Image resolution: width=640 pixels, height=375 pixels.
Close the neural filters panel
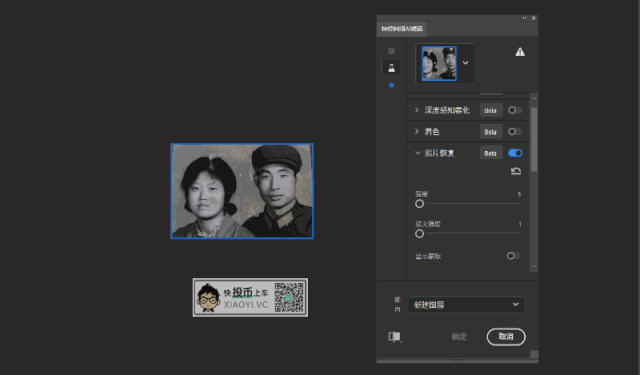(x=533, y=18)
